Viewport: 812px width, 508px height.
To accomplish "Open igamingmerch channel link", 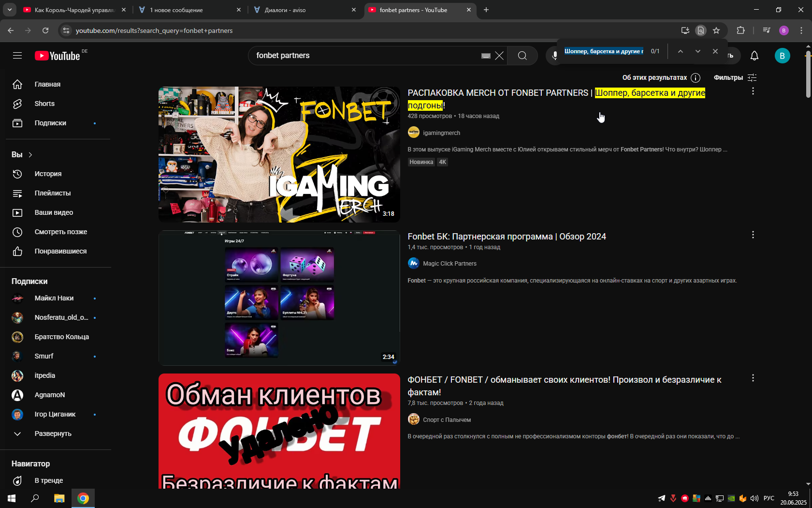I will coord(441,133).
